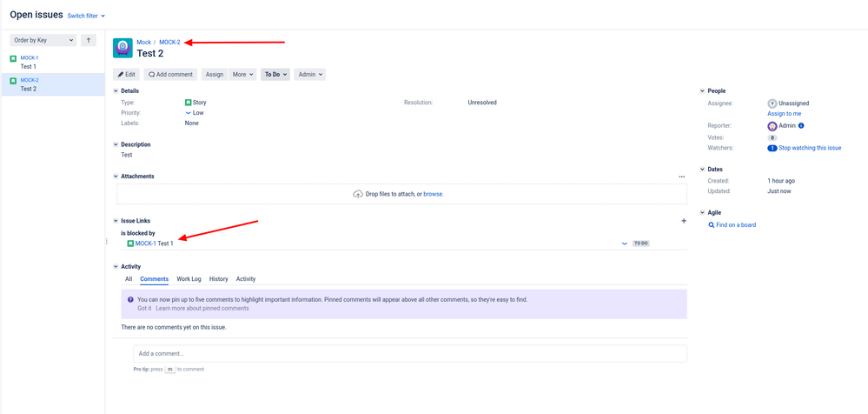Open Learn more about pinned comments

point(202,308)
